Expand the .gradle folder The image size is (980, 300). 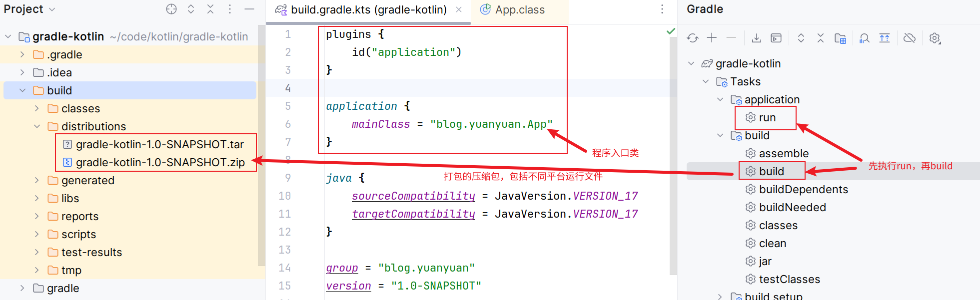click(x=22, y=54)
